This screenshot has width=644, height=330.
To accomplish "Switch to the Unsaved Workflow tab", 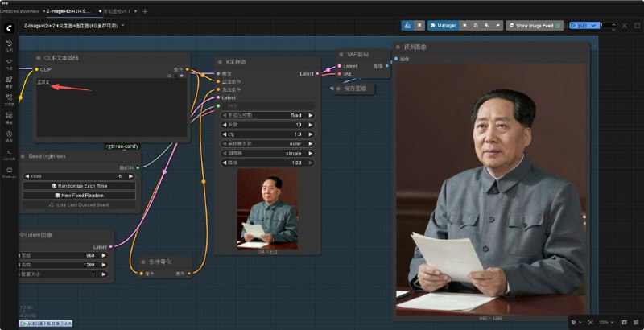I will [x=21, y=11].
